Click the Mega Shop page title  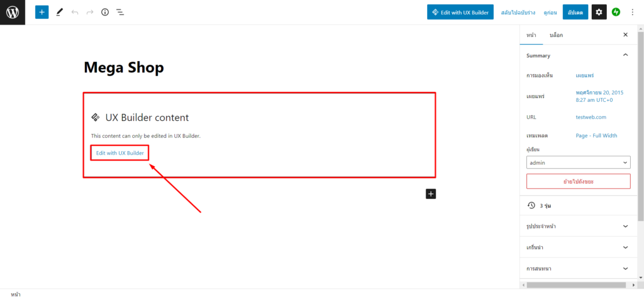124,67
